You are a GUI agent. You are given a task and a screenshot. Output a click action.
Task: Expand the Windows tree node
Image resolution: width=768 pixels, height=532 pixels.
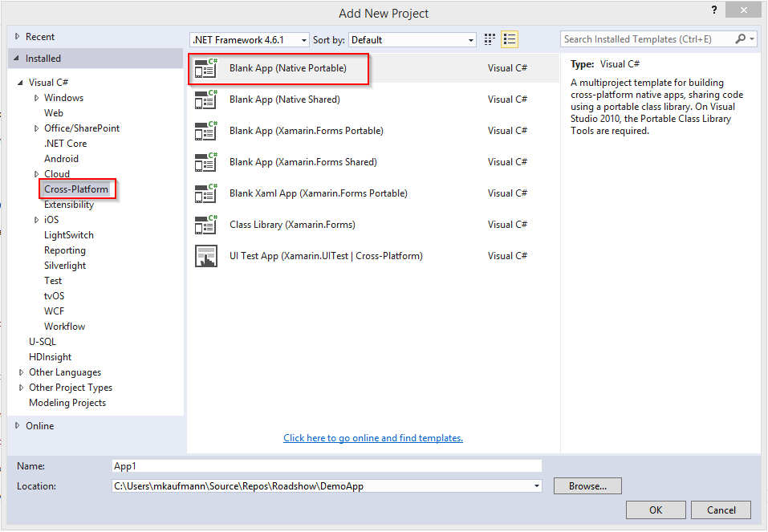pyautogui.click(x=36, y=98)
